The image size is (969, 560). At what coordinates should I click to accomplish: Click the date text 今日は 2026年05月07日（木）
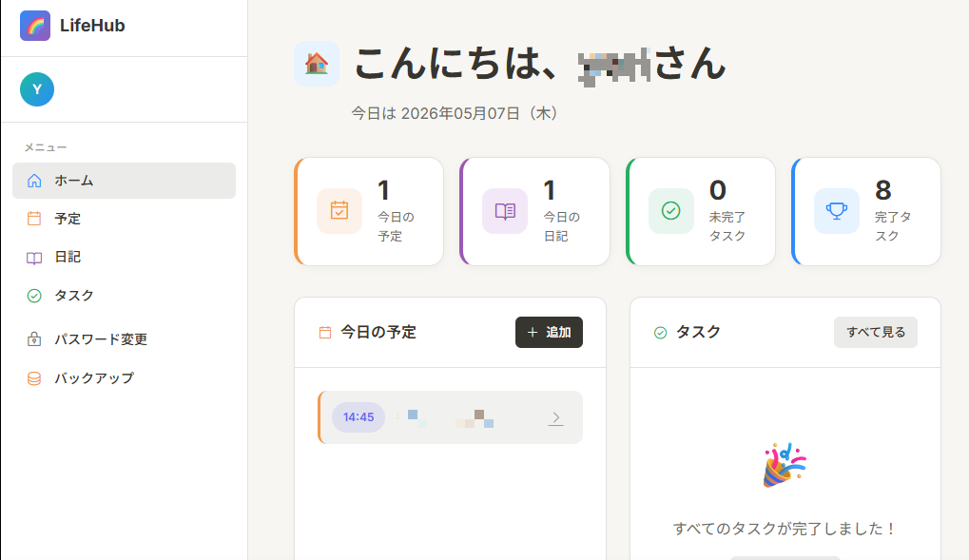tap(455, 114)
